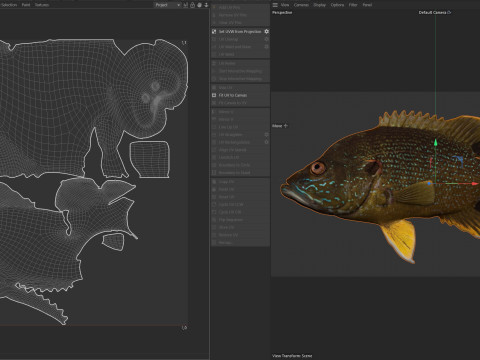
Task: Click the Default Camera label in viewport
Action: click(x=435, y=12)
